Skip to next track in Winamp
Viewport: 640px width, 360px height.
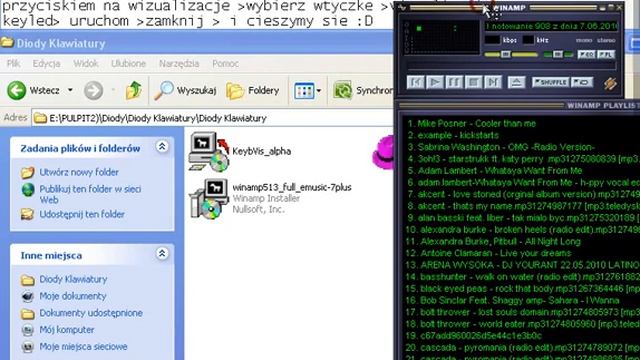493,82
